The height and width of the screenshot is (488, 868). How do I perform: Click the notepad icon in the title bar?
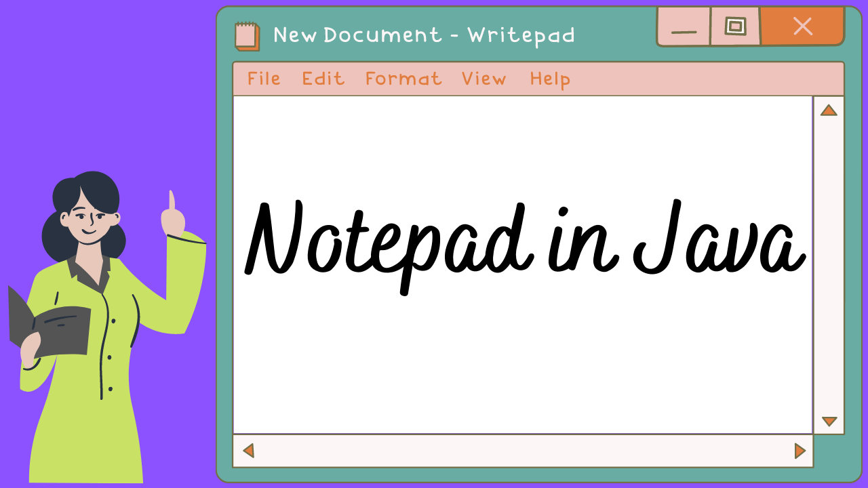click(x=248, y=35)
